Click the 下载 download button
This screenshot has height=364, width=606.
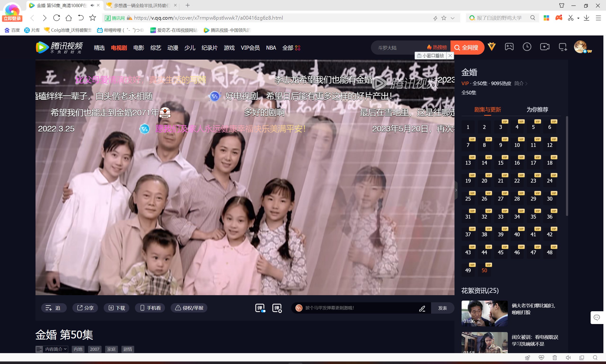116,308
